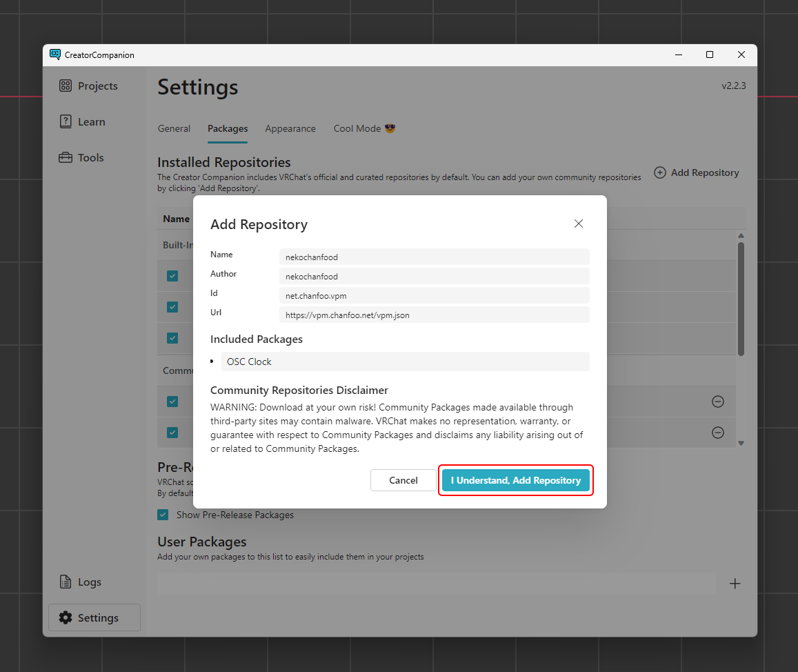This screenshot has width=798, height=672.
Task: Open the Learn section icon
Action: pos(66,122)
